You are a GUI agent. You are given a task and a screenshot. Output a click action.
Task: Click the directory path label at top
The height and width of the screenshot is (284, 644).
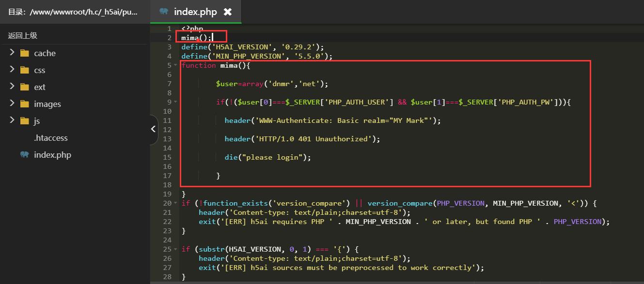(73, 12)
